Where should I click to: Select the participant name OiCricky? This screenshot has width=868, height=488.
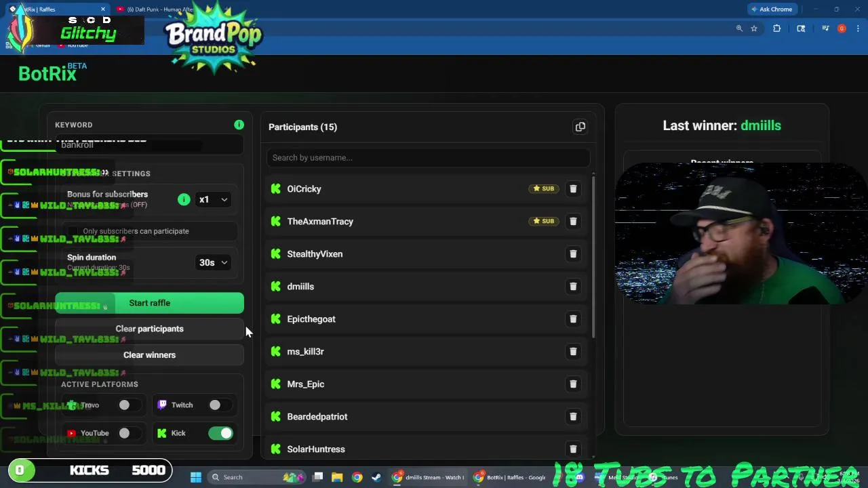pos(304,189)
